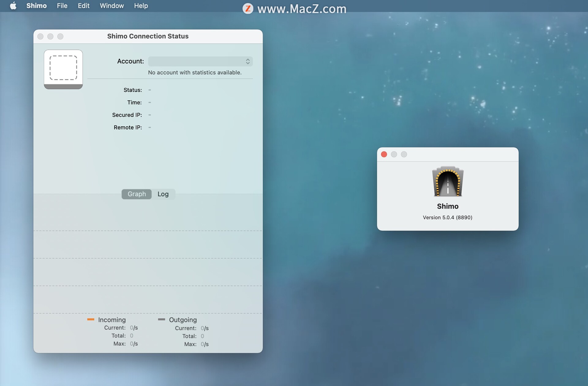Image resolution: width=588 pixels, height=386 pixels.
Task: Click the Account popup stepper arrows
Action: tap(248, 61)
